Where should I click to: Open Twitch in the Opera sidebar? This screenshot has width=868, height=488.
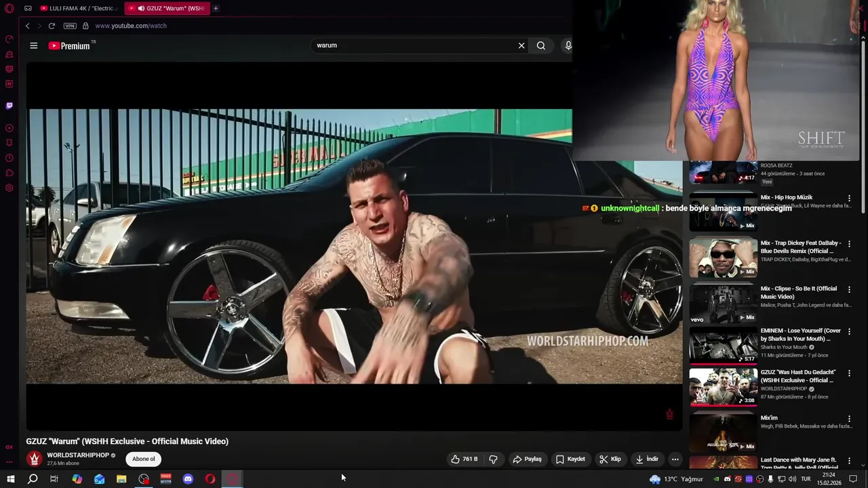(x=9, y=106)
